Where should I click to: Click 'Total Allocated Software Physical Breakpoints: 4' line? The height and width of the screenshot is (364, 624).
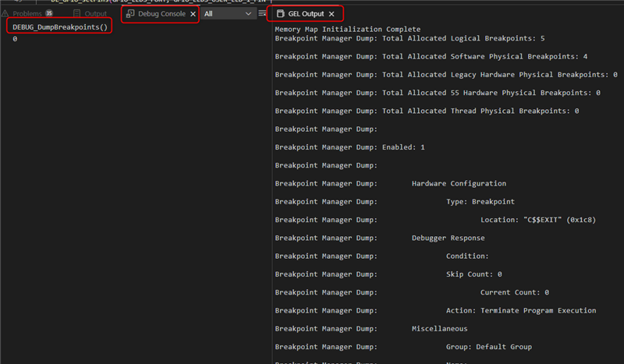[x=431, y=56]
